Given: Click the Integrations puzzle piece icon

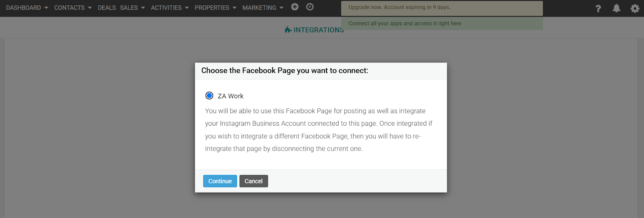Looking at the screenshot, I should click(288, 30).
